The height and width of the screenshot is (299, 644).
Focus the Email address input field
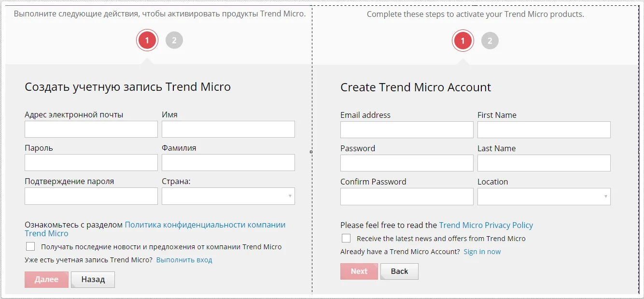point(407,130)
